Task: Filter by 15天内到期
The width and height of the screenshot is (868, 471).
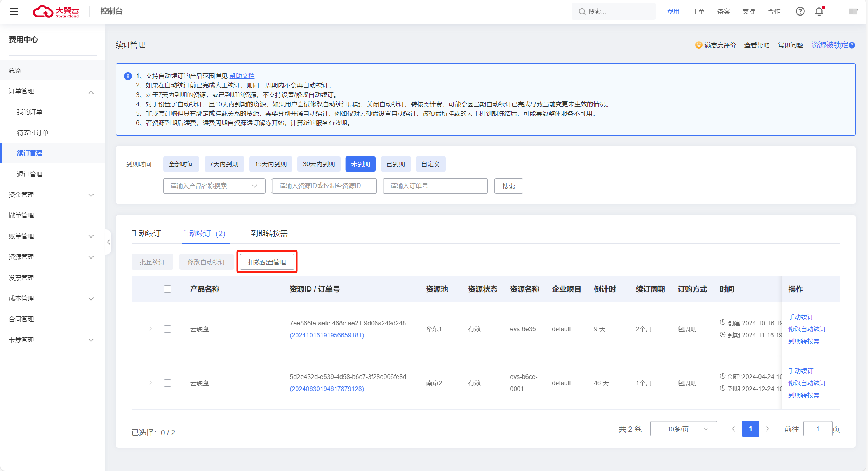Action: pyautogui.click(x=271, y=164)
